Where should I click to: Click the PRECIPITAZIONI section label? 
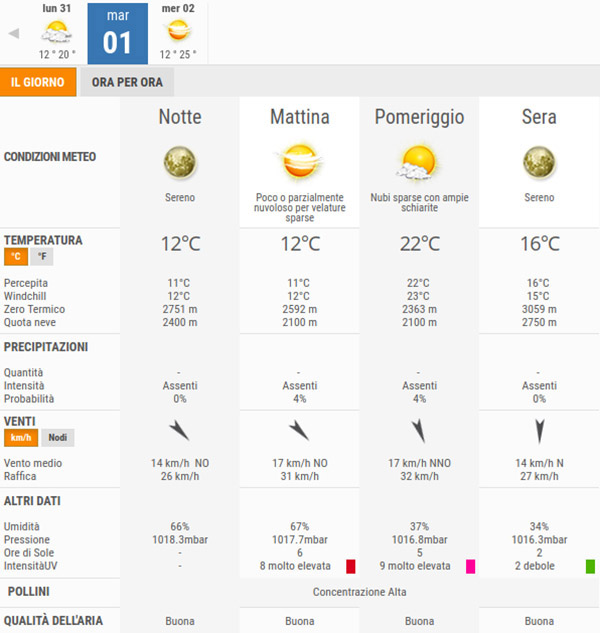click(x=46, y=347)
